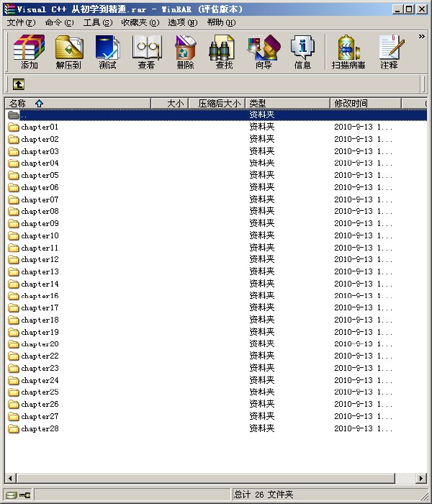This screenshot has width=432, height=504.
Task: Open the Tools (工具) menu
Action: tap(98, 22)
